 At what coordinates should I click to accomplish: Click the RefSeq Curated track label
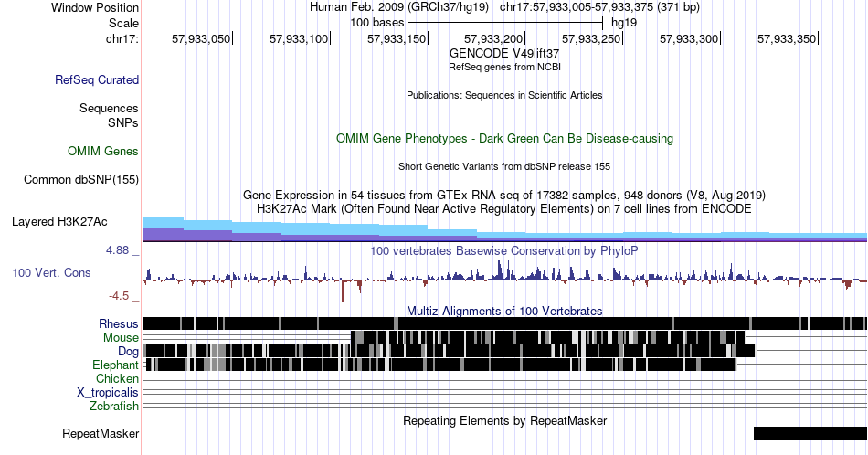96,79
